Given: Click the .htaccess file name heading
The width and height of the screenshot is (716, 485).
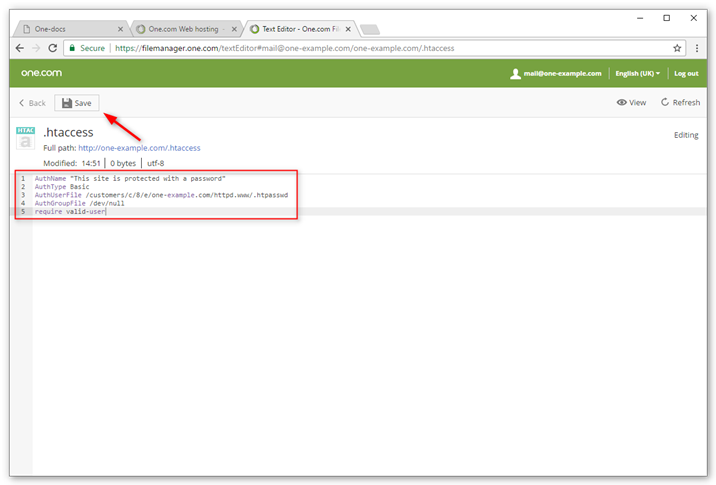Looking at the screenshot, I should pos(68,132).
